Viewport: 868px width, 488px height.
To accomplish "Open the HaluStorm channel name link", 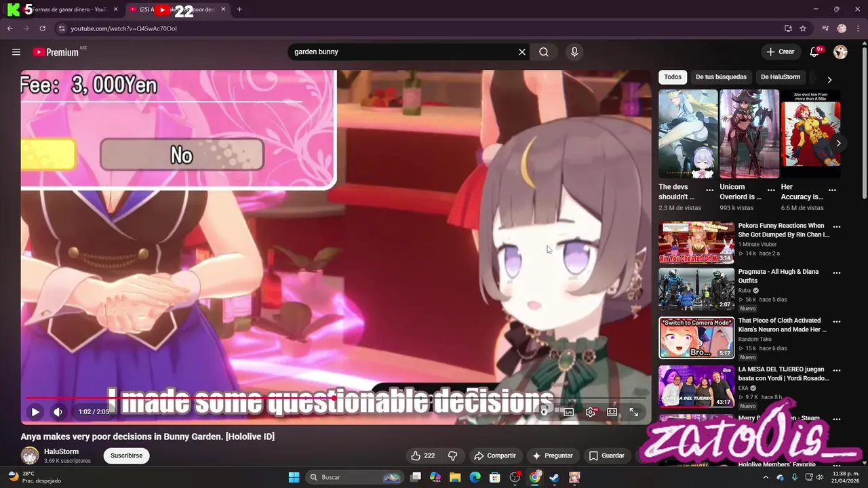I will (61, 451).
